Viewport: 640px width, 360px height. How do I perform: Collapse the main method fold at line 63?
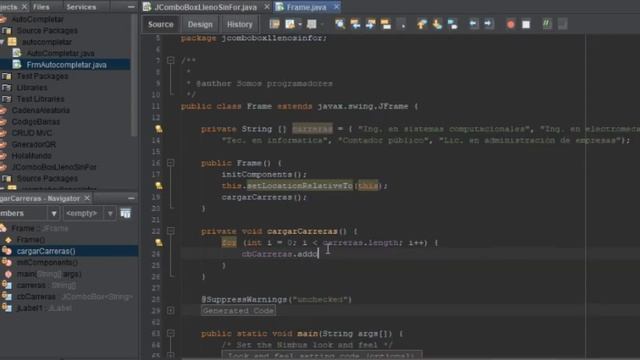pyautogui.click(x=171, y=333)
